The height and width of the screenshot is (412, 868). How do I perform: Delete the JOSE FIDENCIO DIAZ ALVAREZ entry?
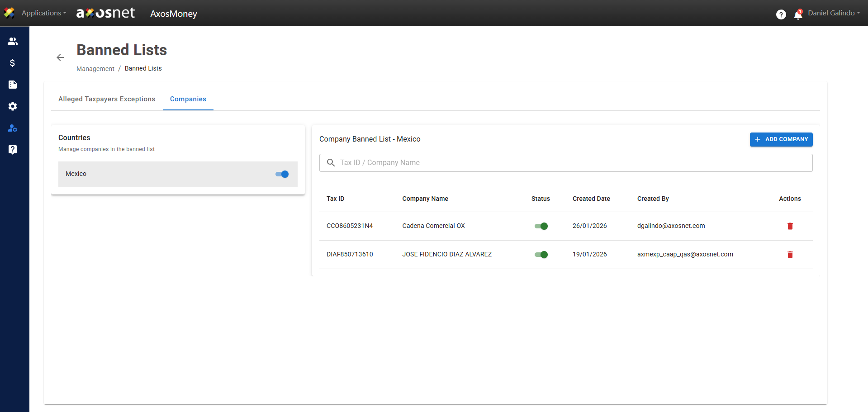(790, 255)
